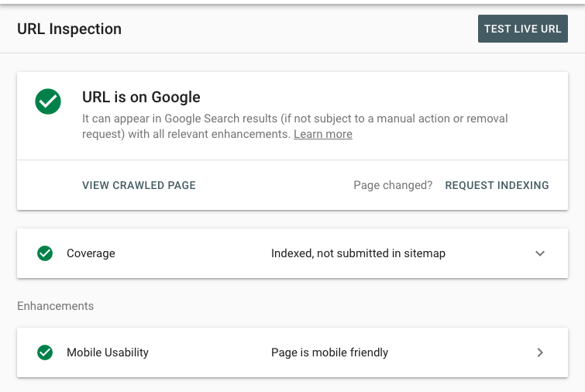The image size is (585, 392).
Task: Click the 'URL is on Google' heading
Action: click(x=141, y=97)
